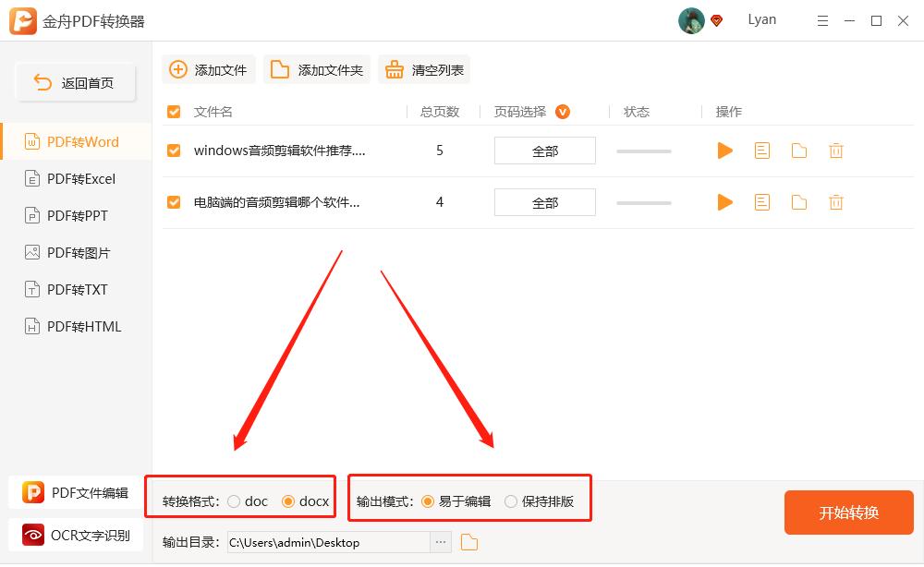Uncheck the 电脑端的音频剪辑 file checkbox
Viewport: 924px width, 567px height.
(x=172, y=201)
